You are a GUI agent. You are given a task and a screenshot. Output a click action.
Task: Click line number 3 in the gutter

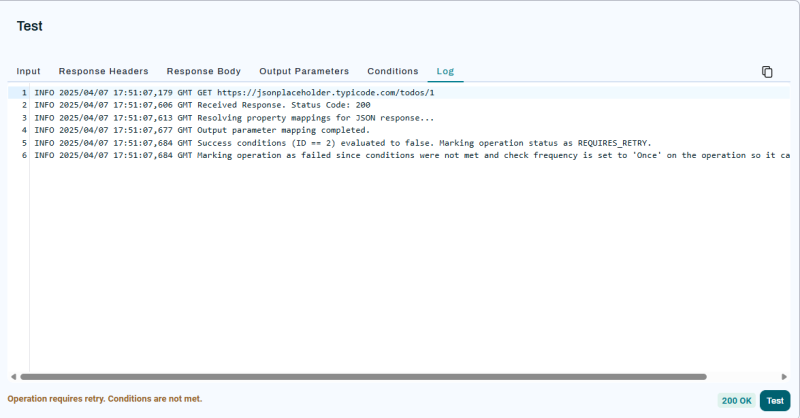click(23, 118)
